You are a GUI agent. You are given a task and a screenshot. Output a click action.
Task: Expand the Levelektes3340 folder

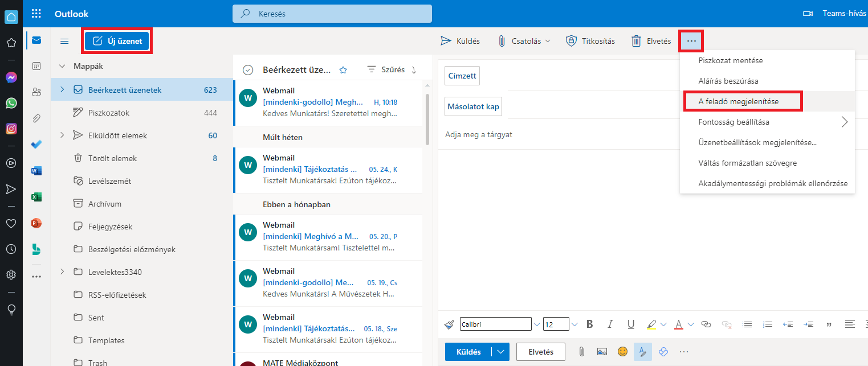(62, 272)
